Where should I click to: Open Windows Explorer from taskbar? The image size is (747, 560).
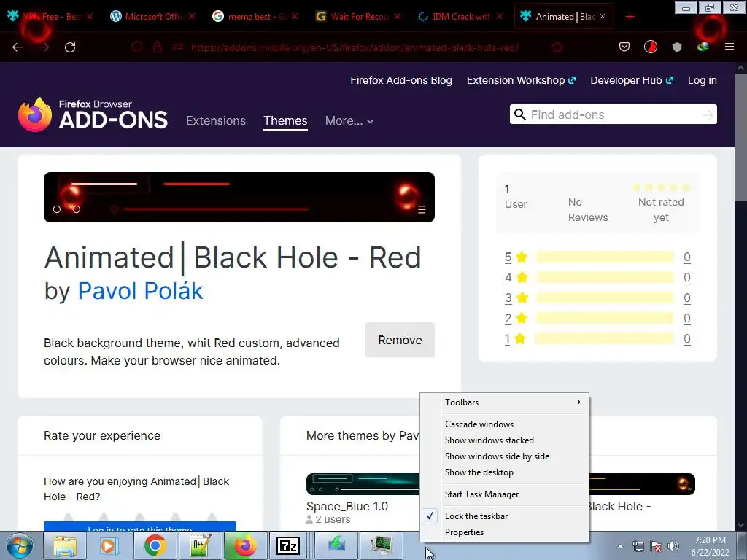click(65, 545)
